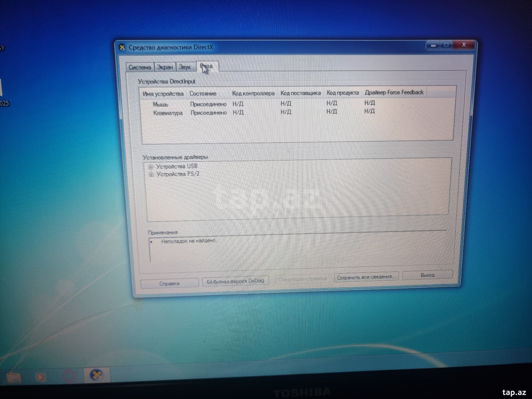Image resolution: width=532 pixels, height=399 pixels.
Task: Click the Справка button
Action: (x=170, y=283)
